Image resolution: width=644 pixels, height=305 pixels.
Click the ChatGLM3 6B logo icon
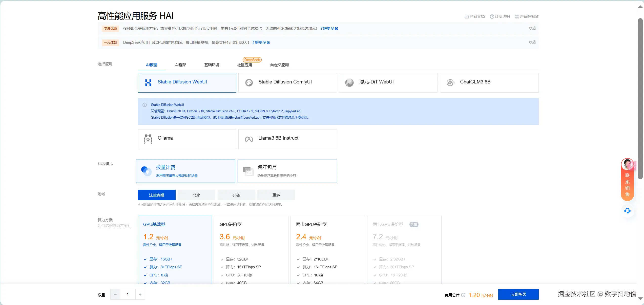[451, 83]
